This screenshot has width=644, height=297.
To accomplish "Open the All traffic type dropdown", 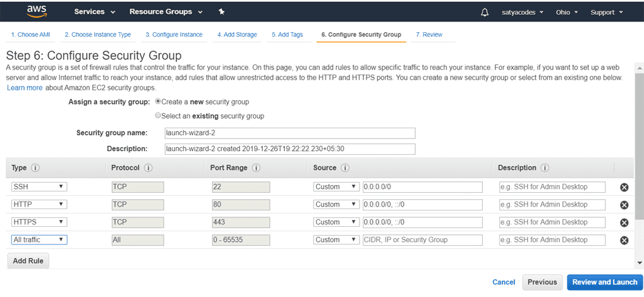I will (x=39, y=240).
